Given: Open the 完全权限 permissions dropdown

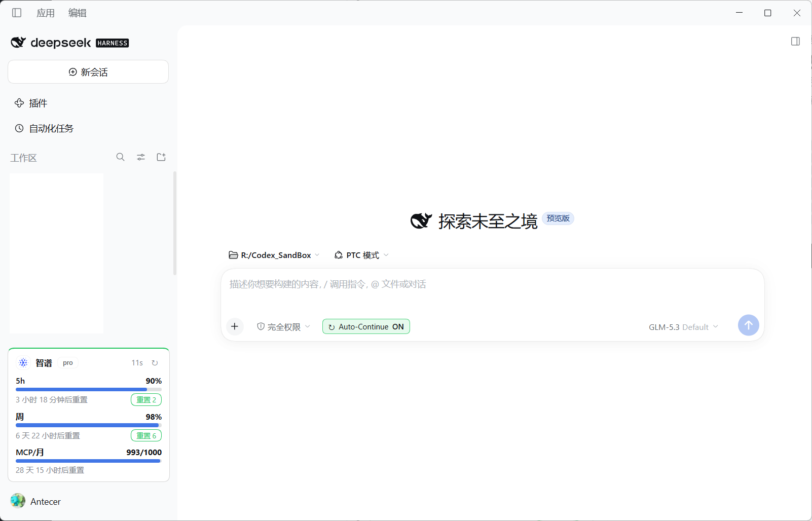Looking at the screenshot, I should click(x=283, y=327).
